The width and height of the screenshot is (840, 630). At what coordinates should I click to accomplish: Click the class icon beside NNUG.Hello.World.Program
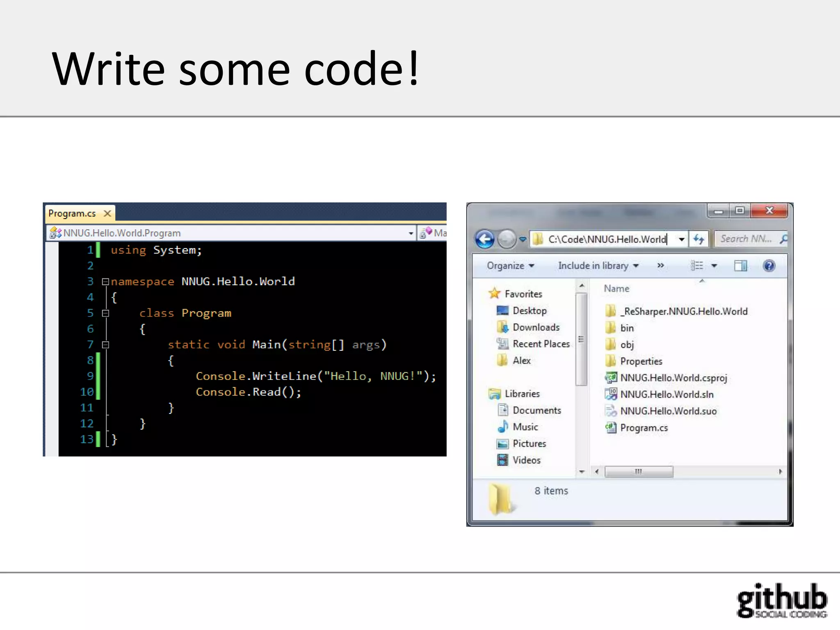pyautogui.click(x=55, y=233)
